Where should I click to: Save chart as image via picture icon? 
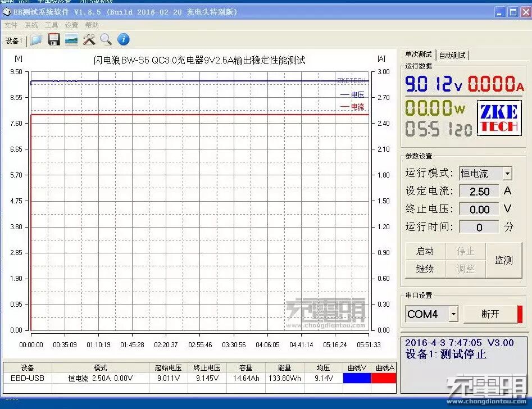[x=71, y=40]
